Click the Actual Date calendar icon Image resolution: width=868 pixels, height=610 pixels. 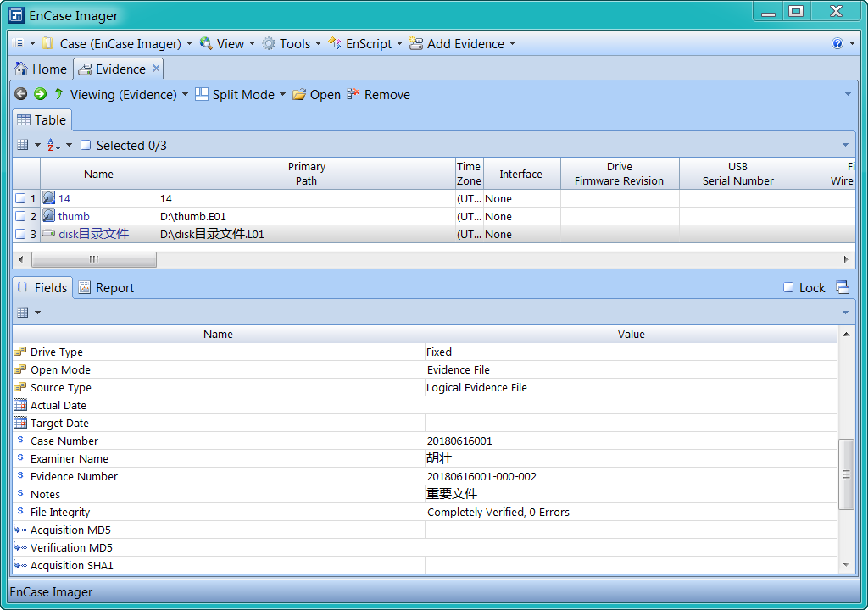click(x=20, y=405)
